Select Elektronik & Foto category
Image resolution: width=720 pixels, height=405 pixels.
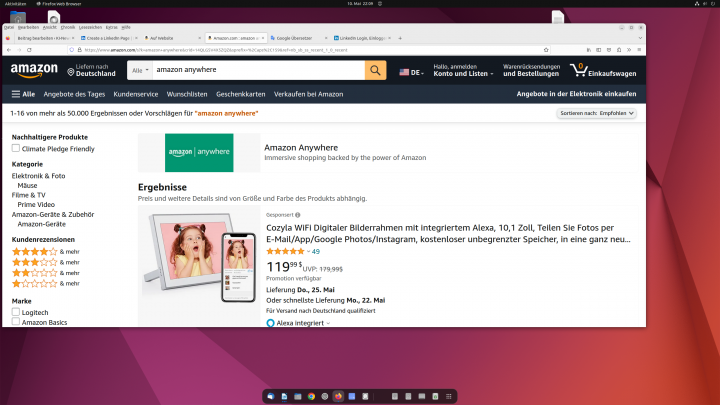(39, 176)
